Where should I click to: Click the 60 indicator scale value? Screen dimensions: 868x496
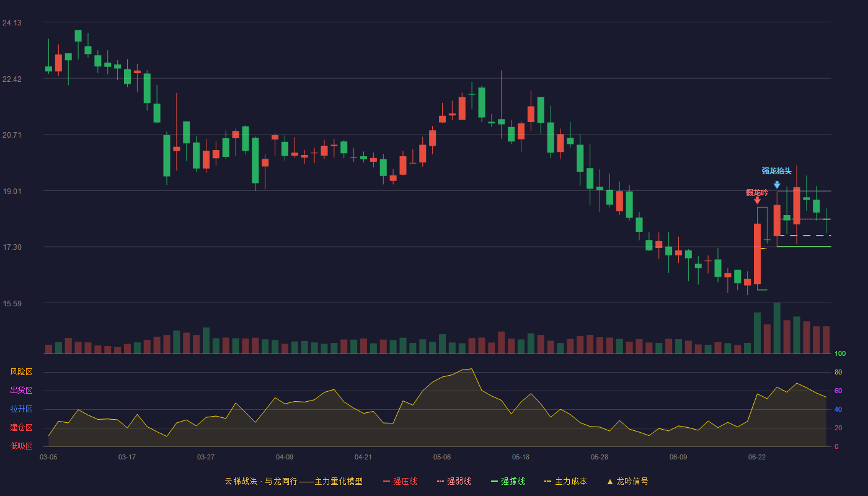click(838, 391)
